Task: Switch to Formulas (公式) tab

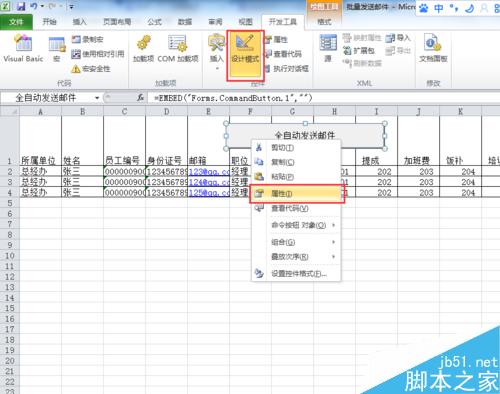Action: pyautogui.click(x=154, y=22)
